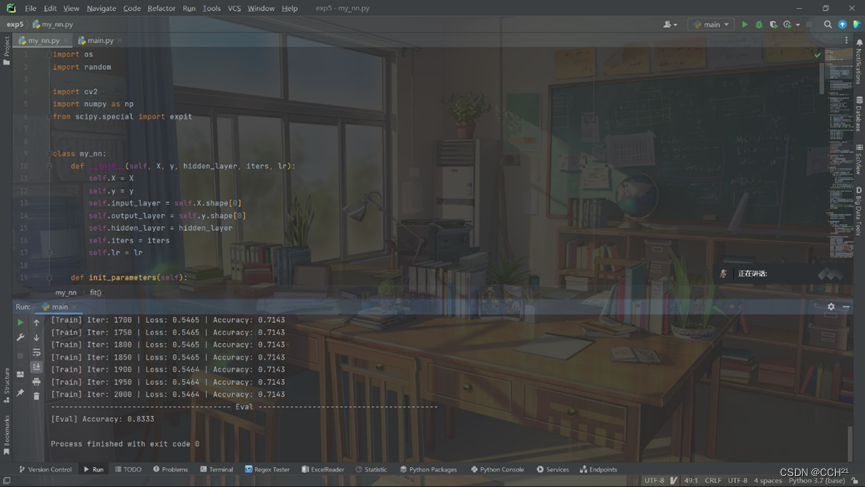
Task: Open the Version Control tool window
Action: (45, 469)
